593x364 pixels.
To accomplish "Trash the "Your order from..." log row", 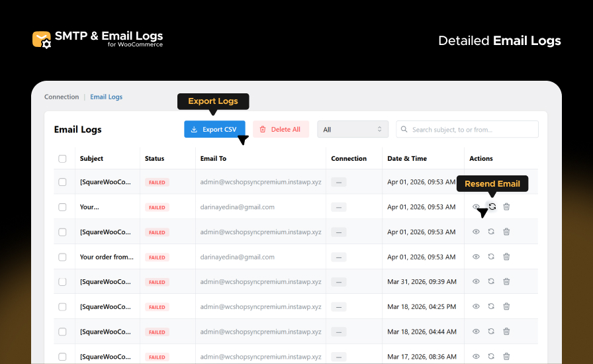I will coord(506,257).
